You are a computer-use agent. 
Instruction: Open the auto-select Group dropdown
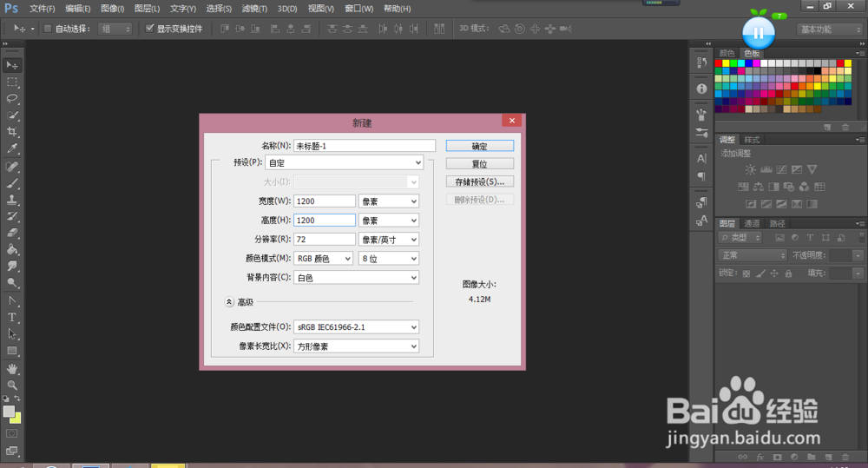point(115,29)
